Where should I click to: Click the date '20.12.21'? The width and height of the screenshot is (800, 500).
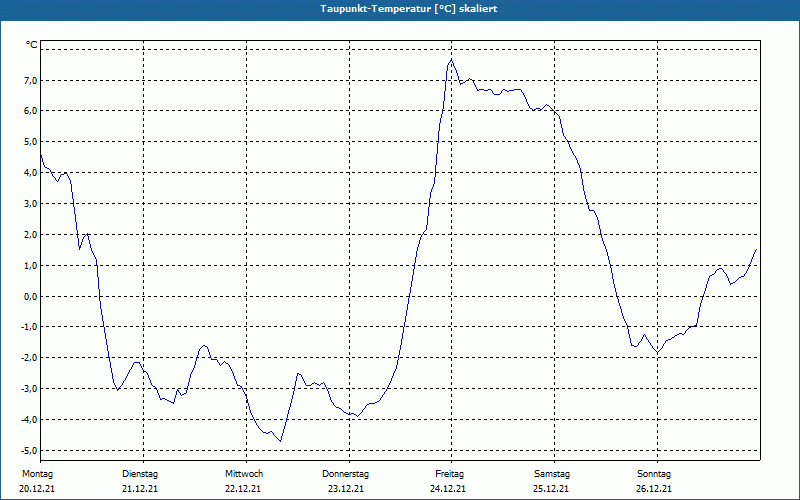[37, 489]
